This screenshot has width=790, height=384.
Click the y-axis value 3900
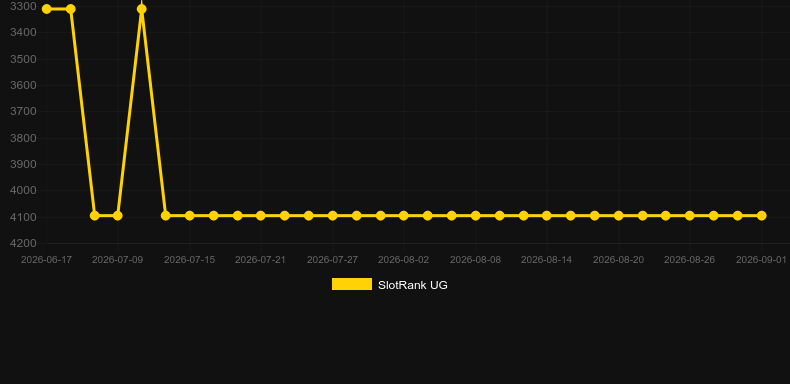point(23,164)
